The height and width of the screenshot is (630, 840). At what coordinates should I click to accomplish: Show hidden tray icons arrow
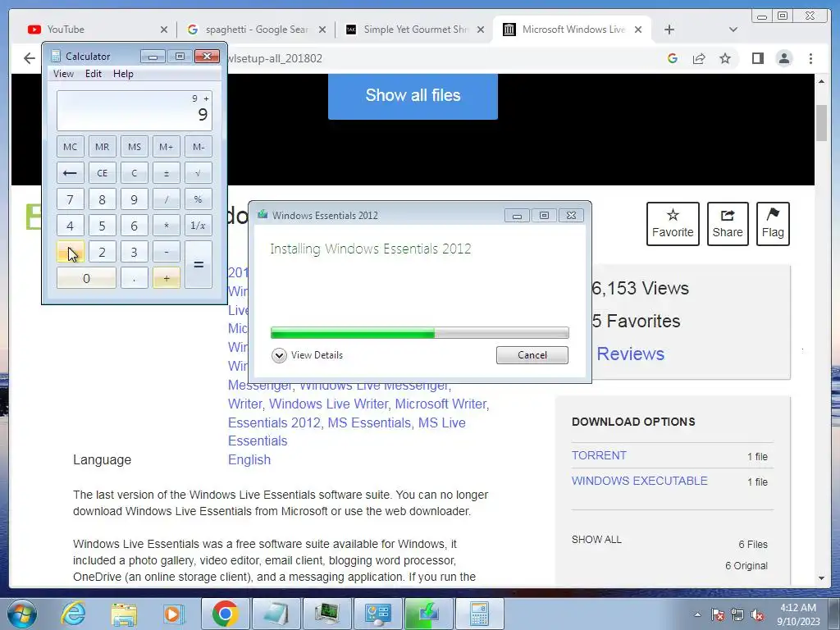point(697,614)
